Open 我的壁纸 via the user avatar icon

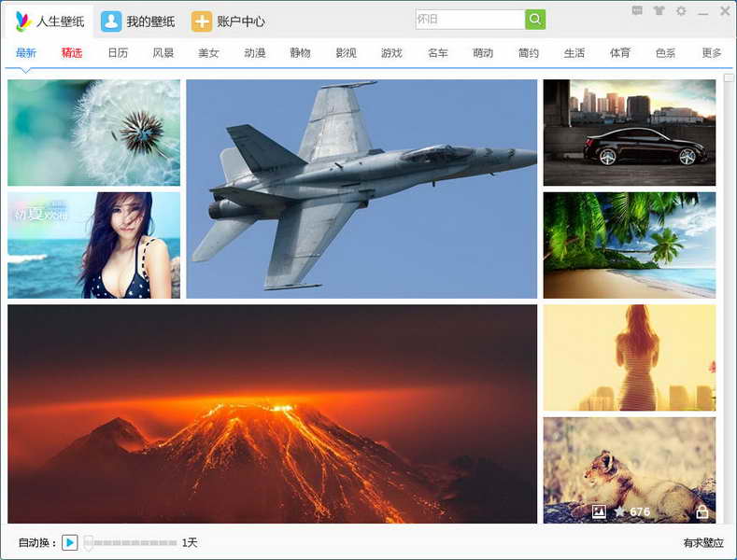(111, 21)
